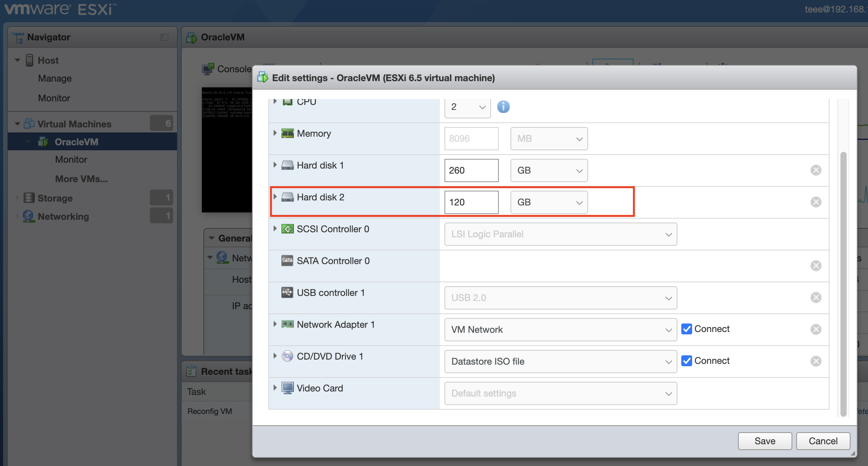Click the Video Card monitor icon
This screenshot has height=466, width=868.
287,388
